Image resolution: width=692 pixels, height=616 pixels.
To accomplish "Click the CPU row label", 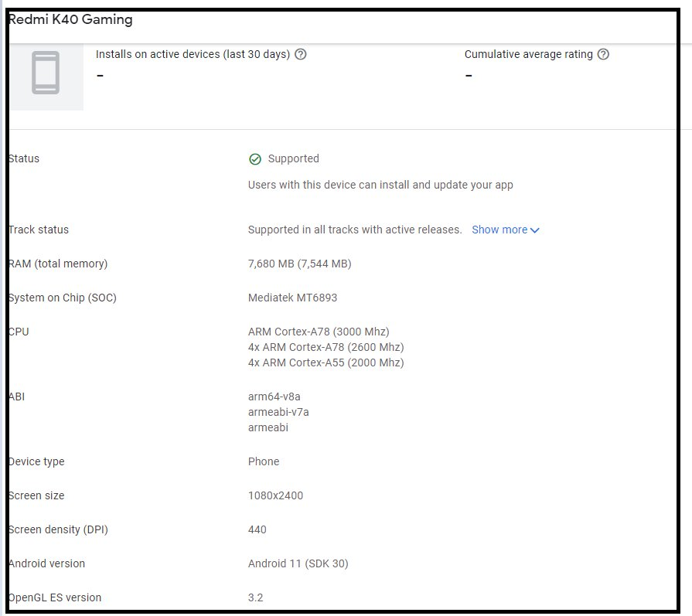I will tap(19, 332).
